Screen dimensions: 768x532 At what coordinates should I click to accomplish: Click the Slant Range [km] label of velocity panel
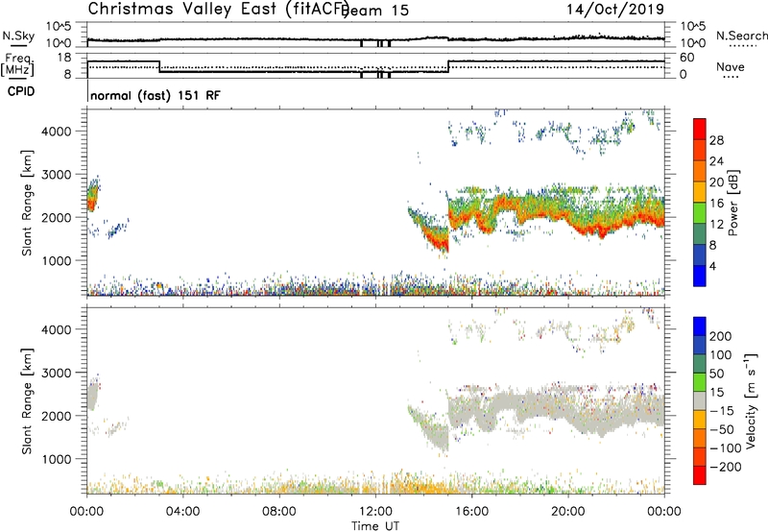pos(27,401)
